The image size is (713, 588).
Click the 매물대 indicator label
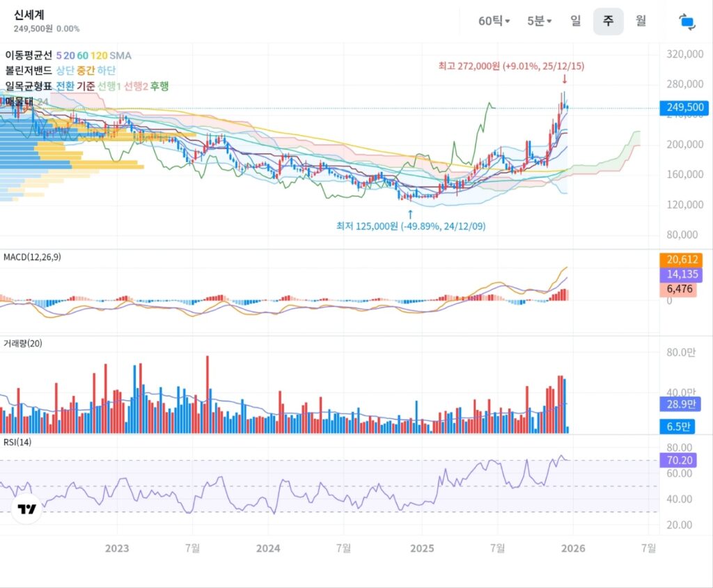coord(19,102)
